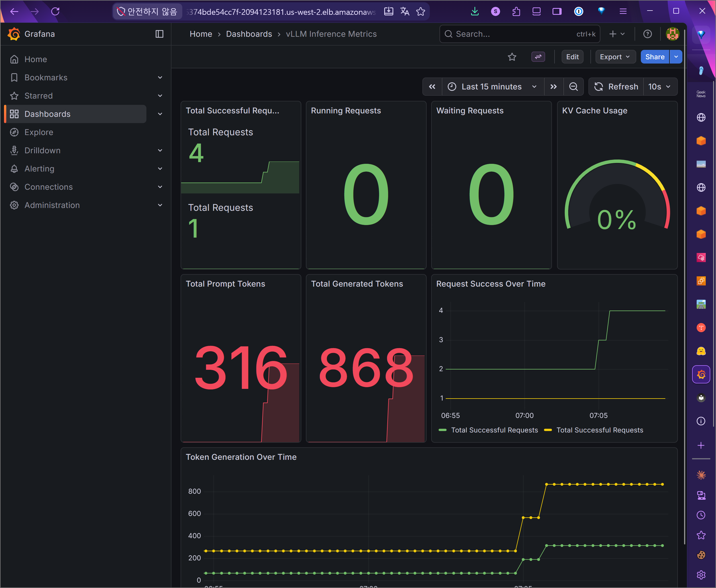716x588 pixels.
Task: Open the Share options arrow
Action: (x=676, y=57)
